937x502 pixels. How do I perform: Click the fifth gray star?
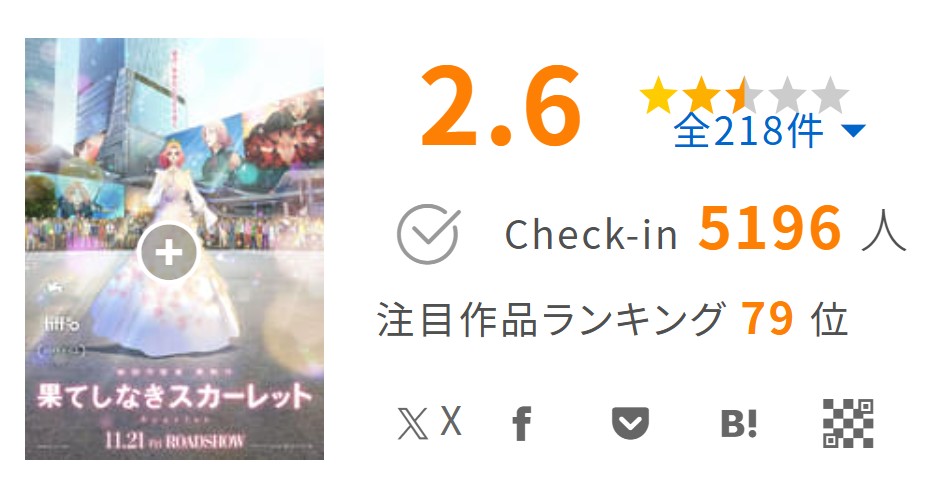(x=831, y=94)
